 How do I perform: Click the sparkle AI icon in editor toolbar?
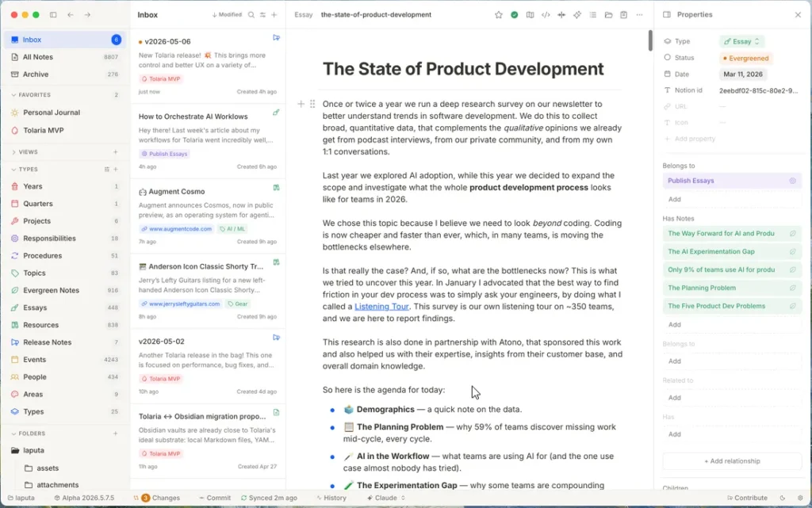(x=577, y=15)
